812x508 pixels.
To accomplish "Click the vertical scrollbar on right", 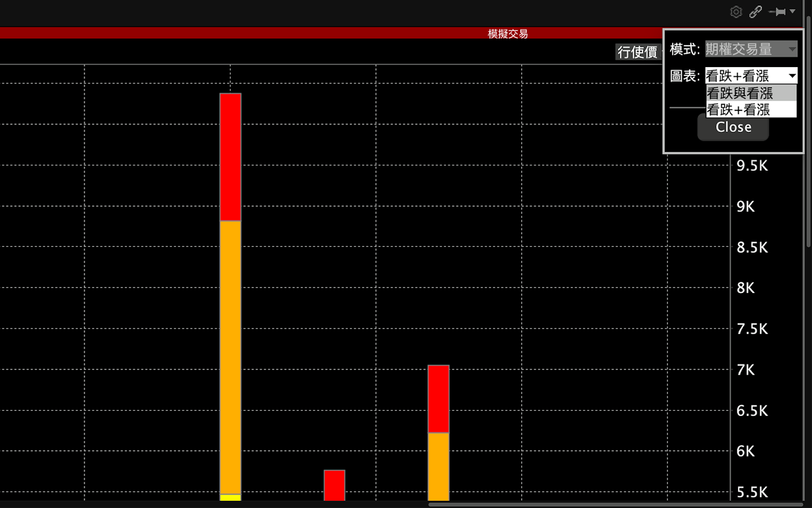I will coord(808,132).
